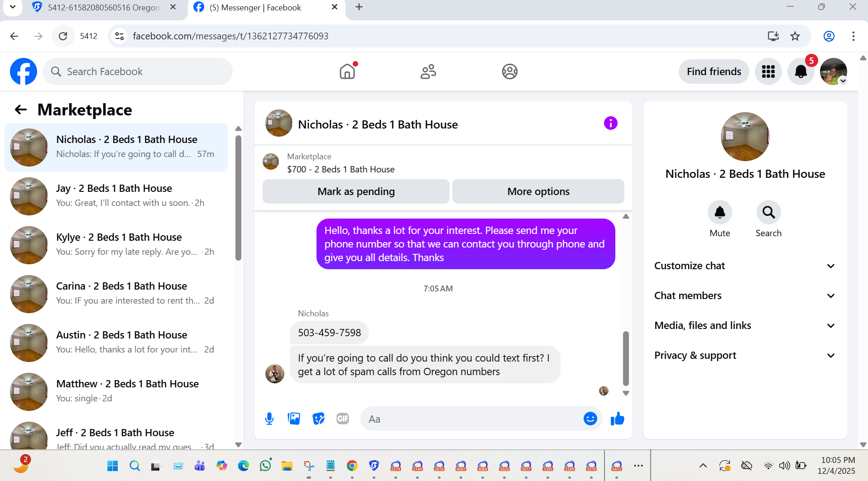Open Matthew's conversation in the list
868x481 pixels.
[x=116, y=392]
